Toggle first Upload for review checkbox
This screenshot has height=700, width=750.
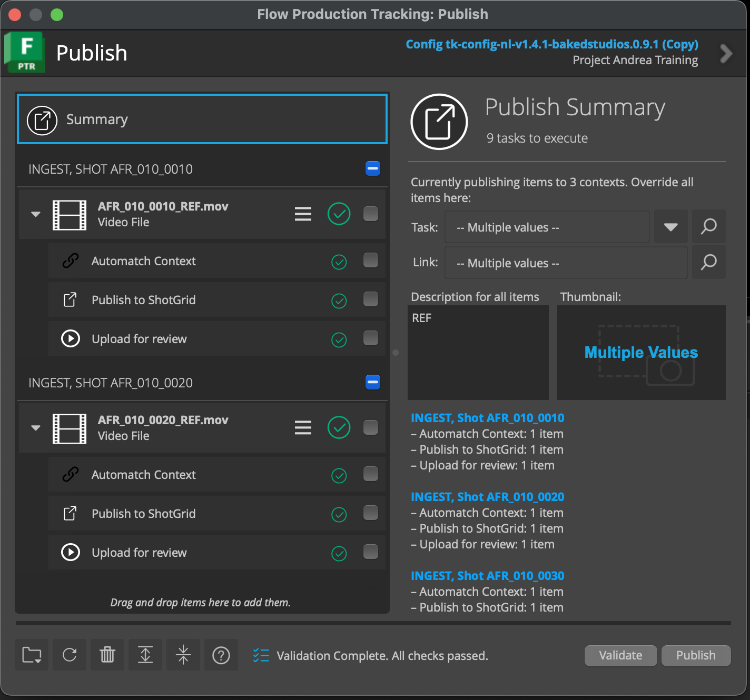[x=371, y=338]
